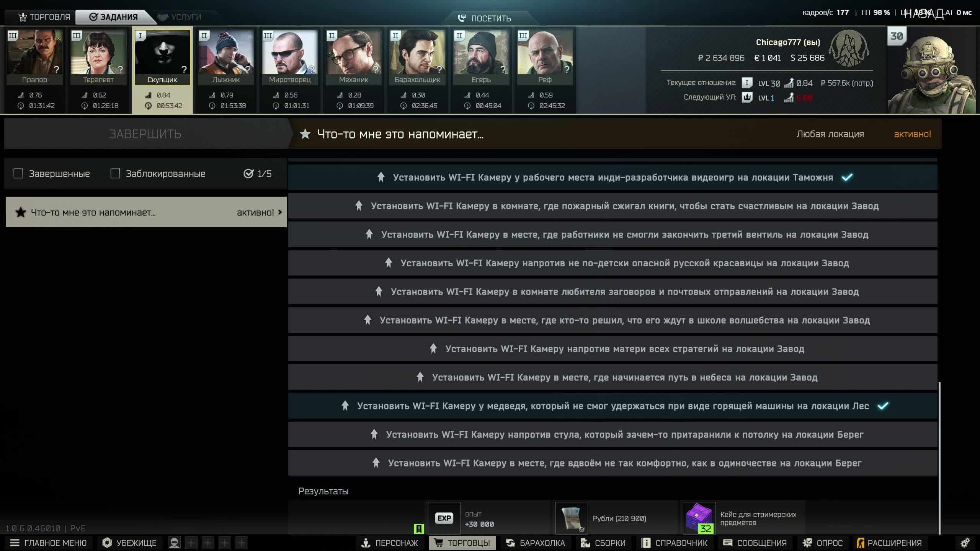The image size is (980, 551).
Task: Toggle the Завершенные checkbox
Action: [18, 173]
